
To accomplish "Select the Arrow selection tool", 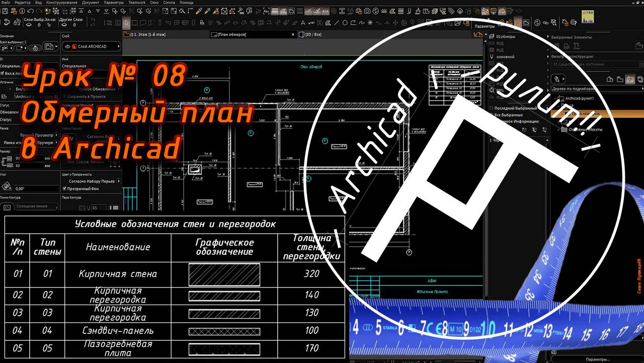I will pyautogui.click(x=126, y=22).
